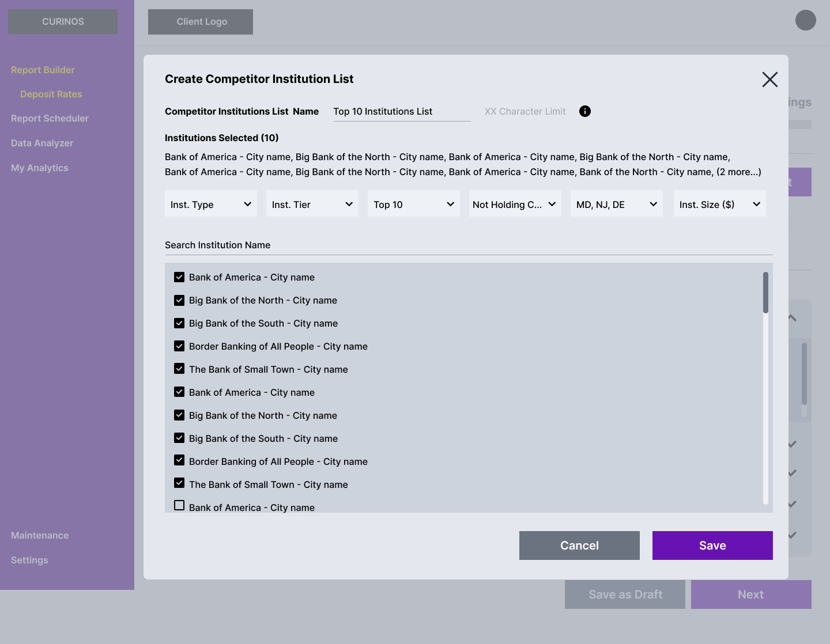Viewport: 830px width, 644px height.
Task: Click the CURINOS logo button
Action: point(63,21)
